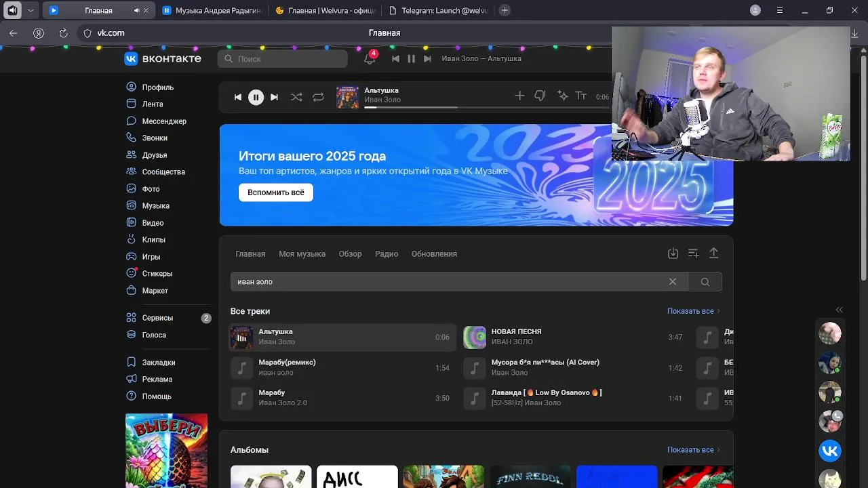Show lyrics with the Tт icon
This screenshot has width=868, height=488.
581,96
